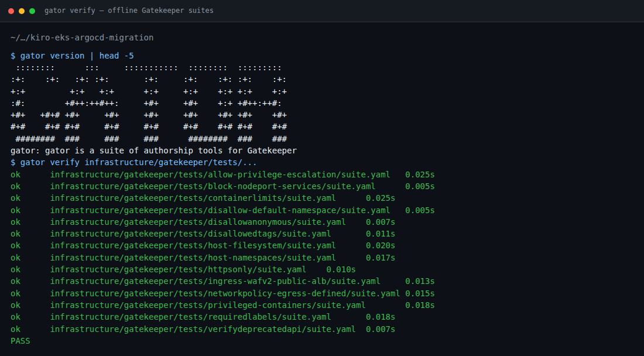Click the 0.017s timing for host-namespaces
This screenshot has width=644, height=356.
click(381, 258)
